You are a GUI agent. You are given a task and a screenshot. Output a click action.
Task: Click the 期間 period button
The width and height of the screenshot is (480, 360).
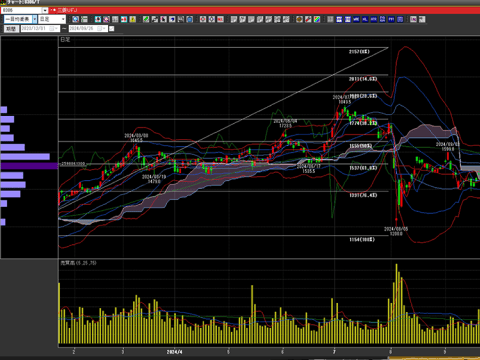pyautogui.click(x=11, y=28)
